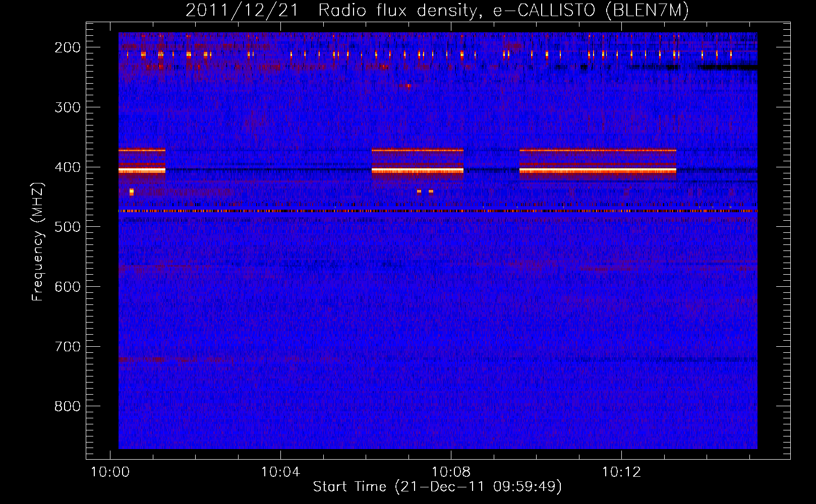Click the 10:12 time tick label
The image size is (816, 504).
621,472
